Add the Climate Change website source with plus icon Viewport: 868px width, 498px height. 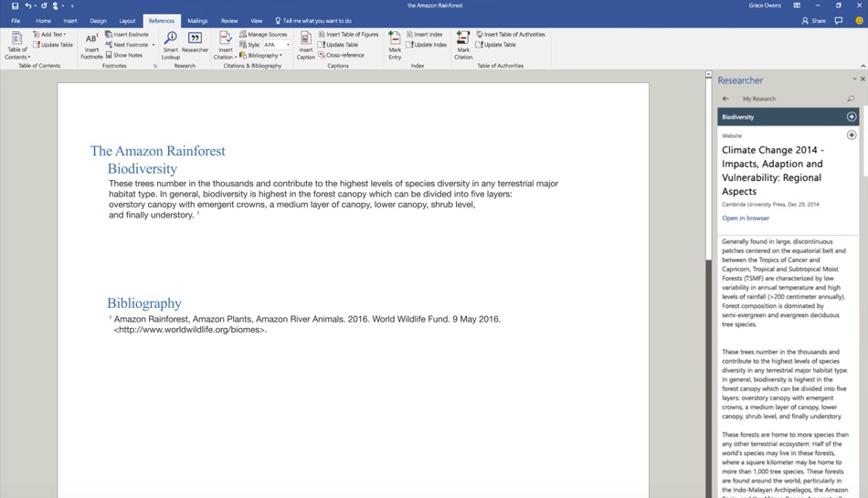pyautogui.click(x=852, y=135)
